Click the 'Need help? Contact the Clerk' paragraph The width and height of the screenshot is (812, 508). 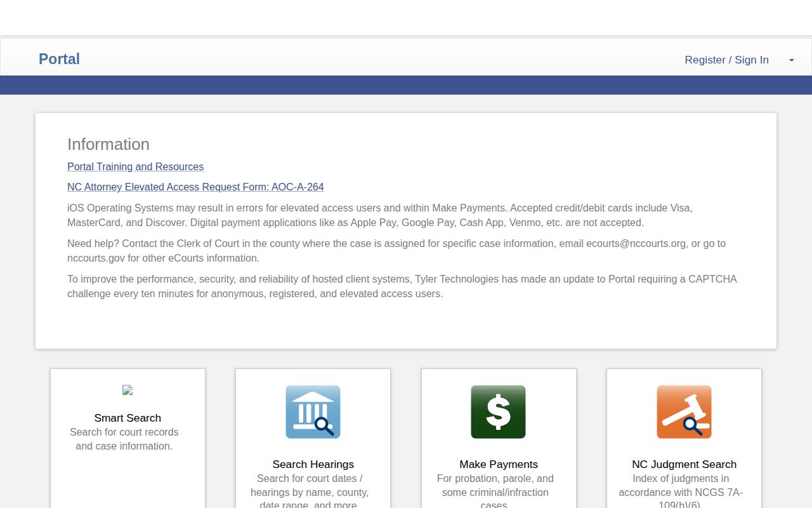point(396,251)
